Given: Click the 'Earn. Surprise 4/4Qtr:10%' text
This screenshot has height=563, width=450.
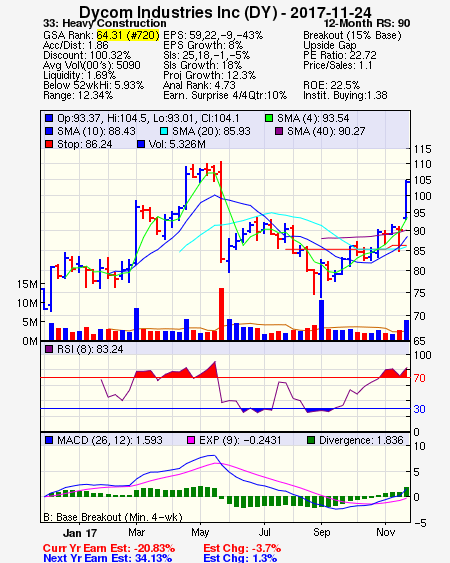Looking at the screenshot, I should [225, 96].
